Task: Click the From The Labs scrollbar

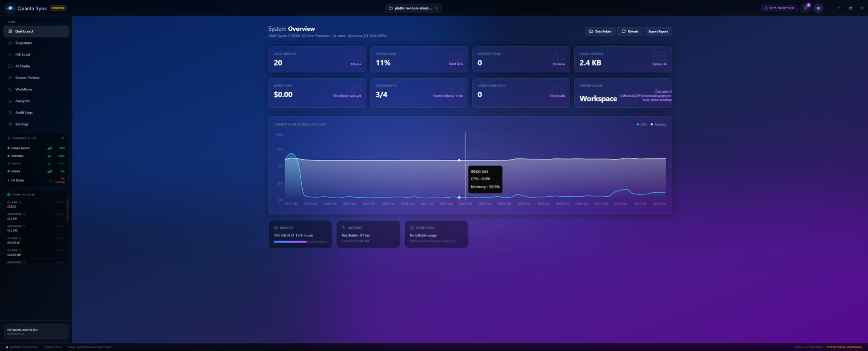Action: pyautogui.click(x=67, y=210)
